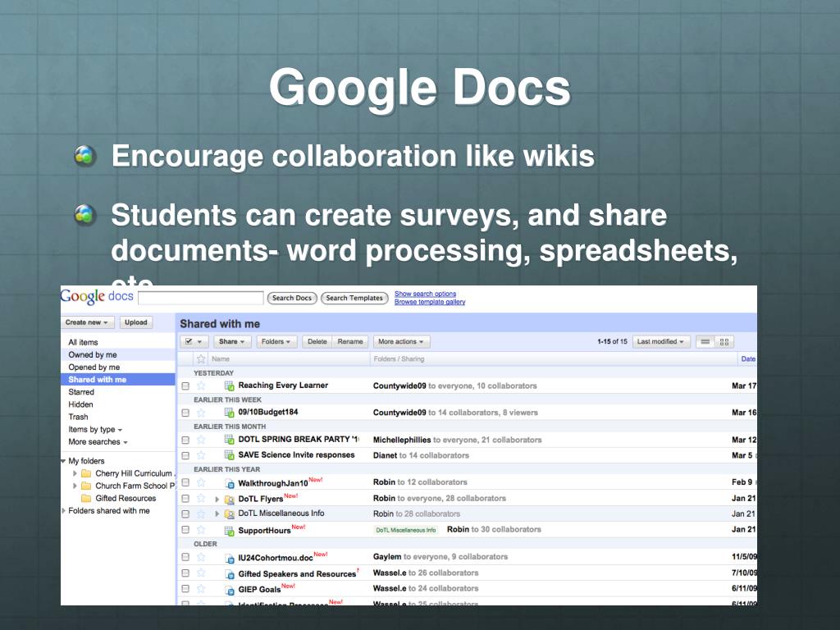Click document icon of IU24Cohortmou.doc
Viewport: 840px width, 630px height.
point(230,558)
